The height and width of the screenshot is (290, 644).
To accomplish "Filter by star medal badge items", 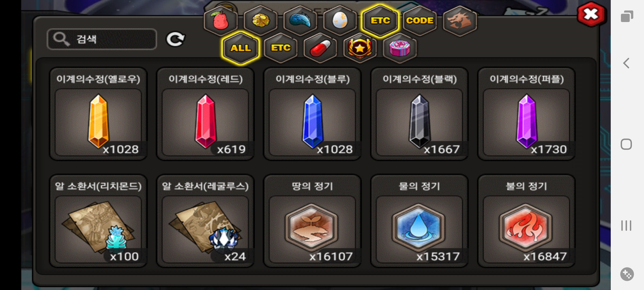I will pos(360,48).
